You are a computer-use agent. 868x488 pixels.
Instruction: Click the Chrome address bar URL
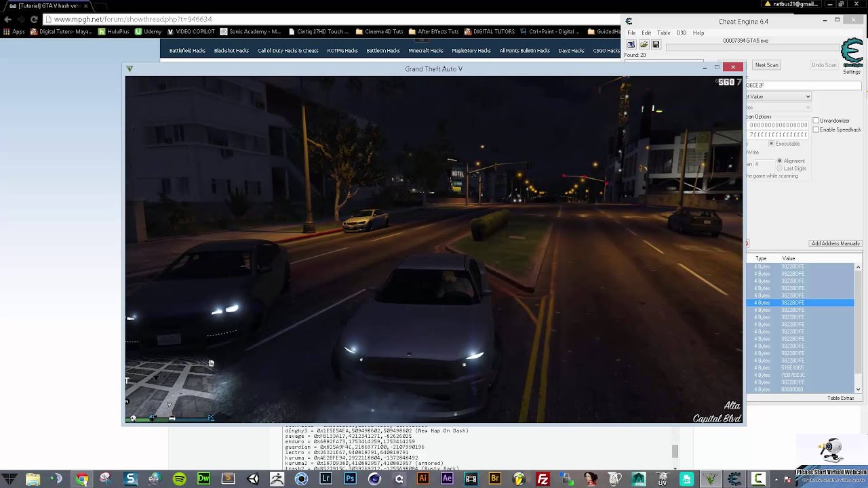point(133,19)
